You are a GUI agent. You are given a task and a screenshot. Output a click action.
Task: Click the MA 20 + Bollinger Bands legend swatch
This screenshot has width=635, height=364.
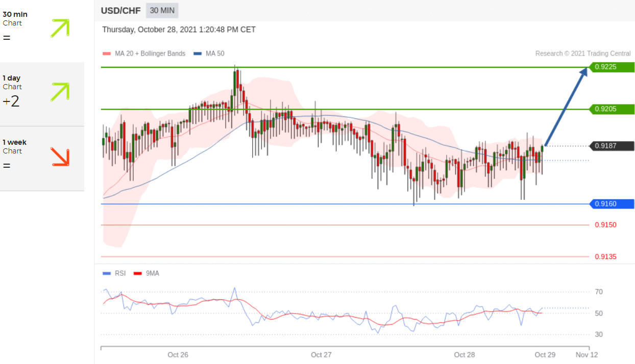(106, 54)
